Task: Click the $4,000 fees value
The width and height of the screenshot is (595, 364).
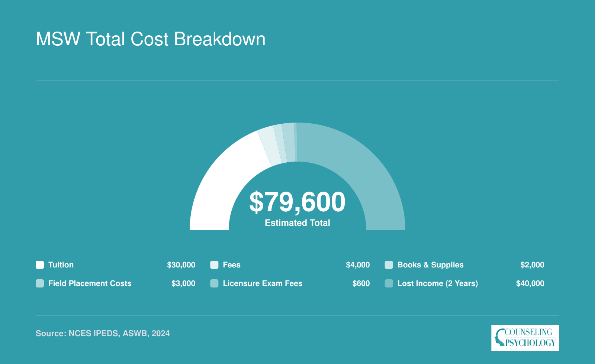Action: coord(358,265)
